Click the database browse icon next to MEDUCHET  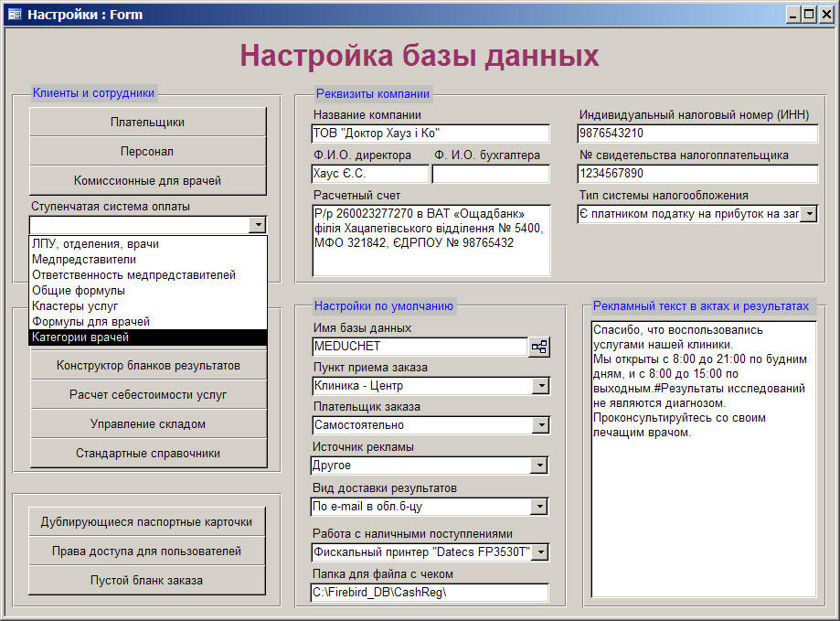click(539, 347)
